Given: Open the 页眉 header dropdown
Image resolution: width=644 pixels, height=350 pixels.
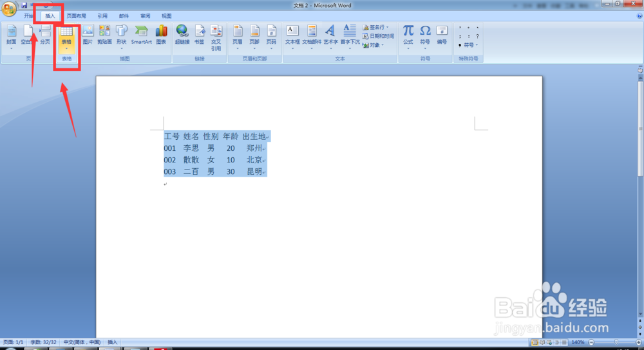Looking at the screenshot, I should [x=238, y=37].
